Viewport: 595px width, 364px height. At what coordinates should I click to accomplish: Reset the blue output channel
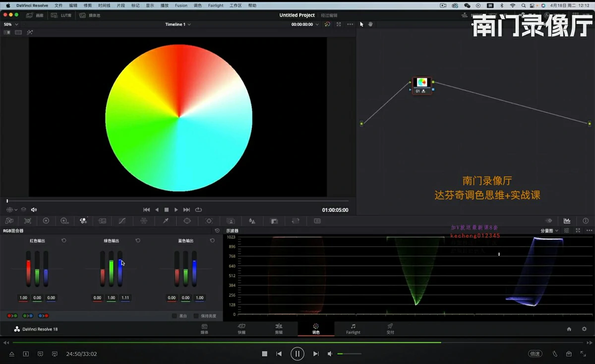point(212,241)
